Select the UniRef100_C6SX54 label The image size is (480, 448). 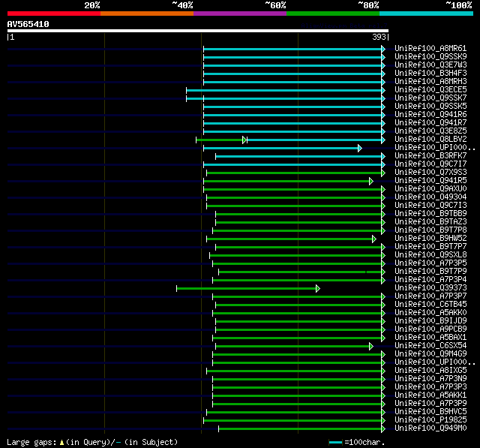point(430,346)
